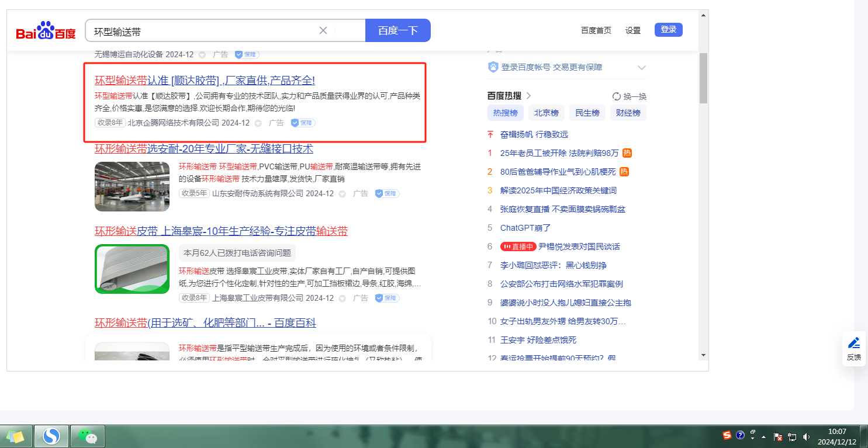
Task: Click the volume speaker icon in system tray
Action: 806,436
